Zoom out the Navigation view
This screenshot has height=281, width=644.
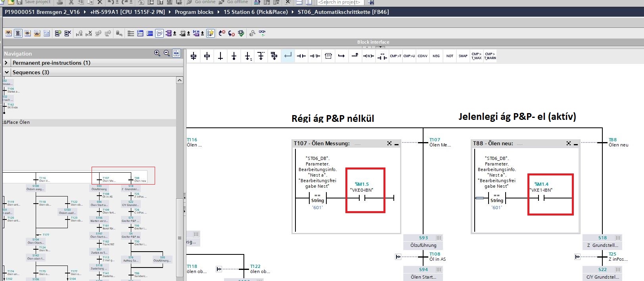point(167,53)
